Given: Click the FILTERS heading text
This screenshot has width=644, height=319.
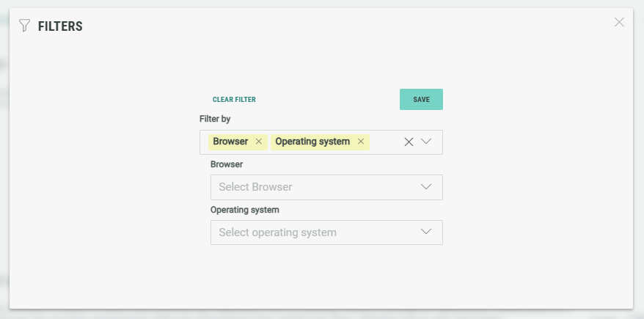Looking at the screenshot, I should [x=60, y=26].
